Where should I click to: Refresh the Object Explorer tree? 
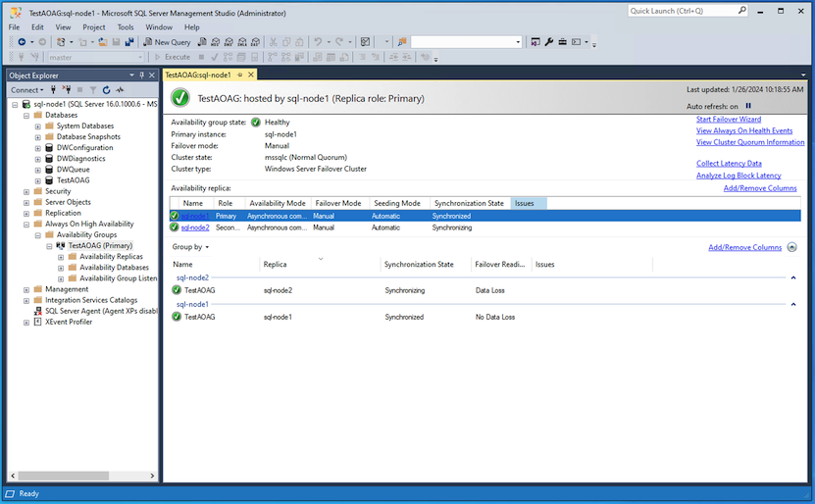point(106,90)
